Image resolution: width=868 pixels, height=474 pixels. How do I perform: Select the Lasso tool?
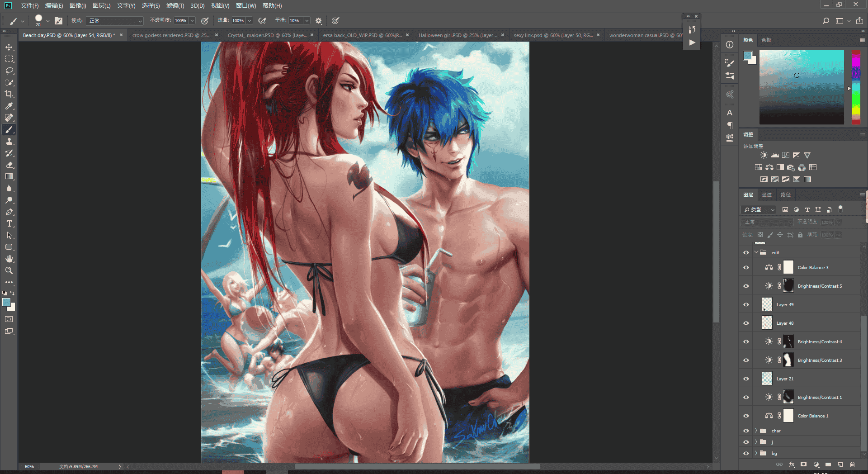point(9,71)
